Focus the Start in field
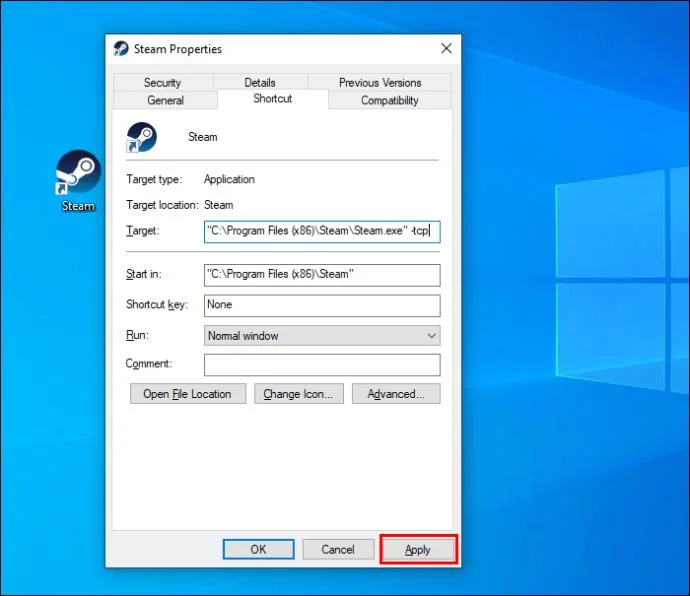 click(322, 275)
